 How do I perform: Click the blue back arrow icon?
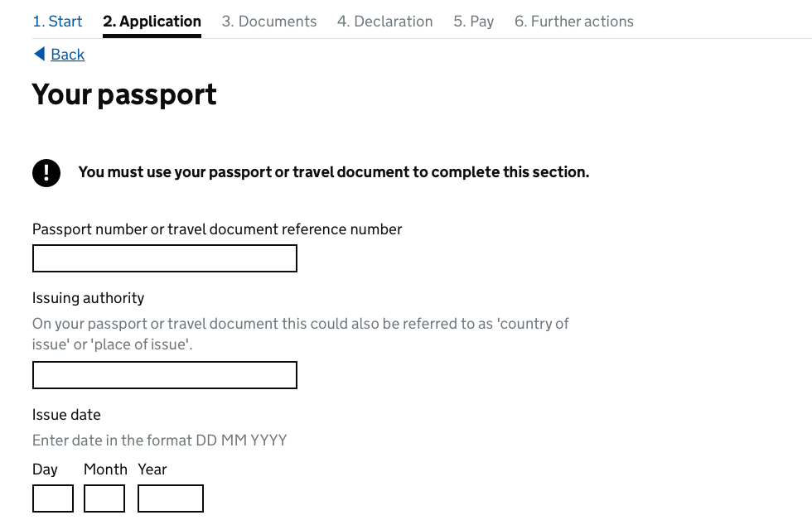pyautogui.click(x=40, y=54)
